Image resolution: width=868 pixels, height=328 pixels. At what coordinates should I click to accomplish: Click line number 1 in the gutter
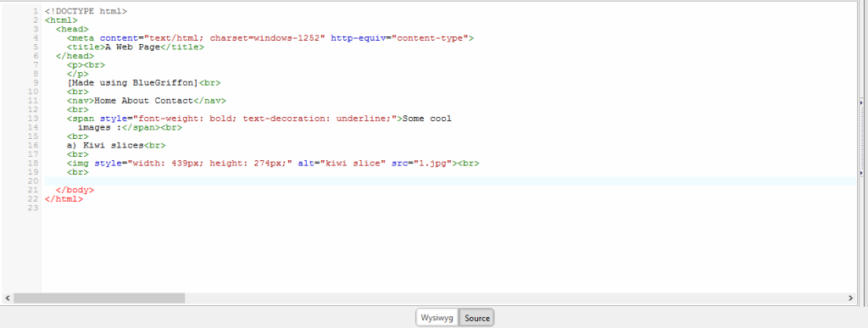(36, 11)
